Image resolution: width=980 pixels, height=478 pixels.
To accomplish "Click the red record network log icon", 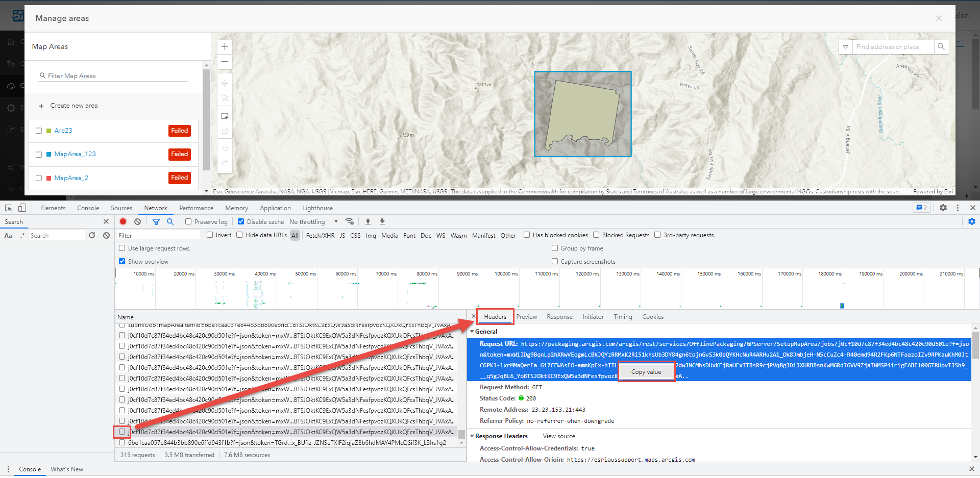I will 123,221.
